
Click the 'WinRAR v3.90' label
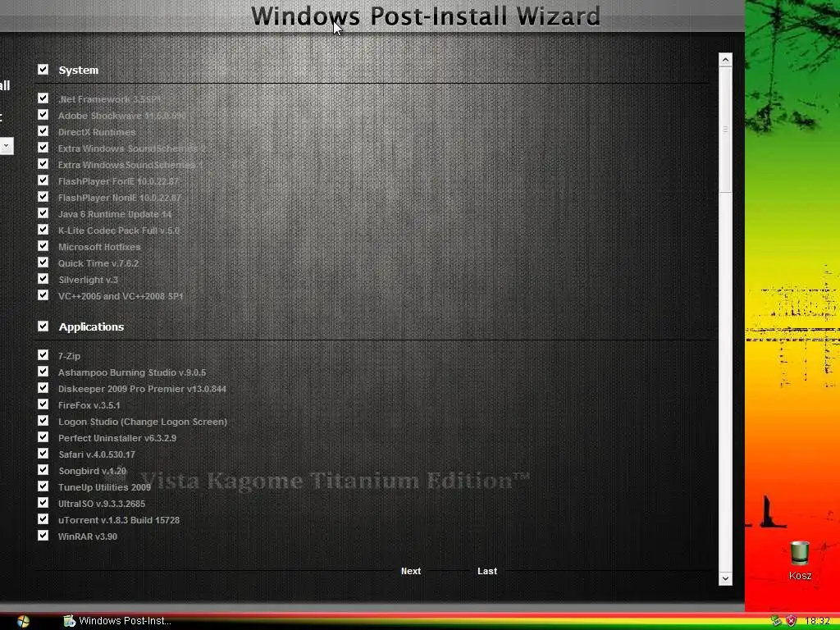(88, 536)
